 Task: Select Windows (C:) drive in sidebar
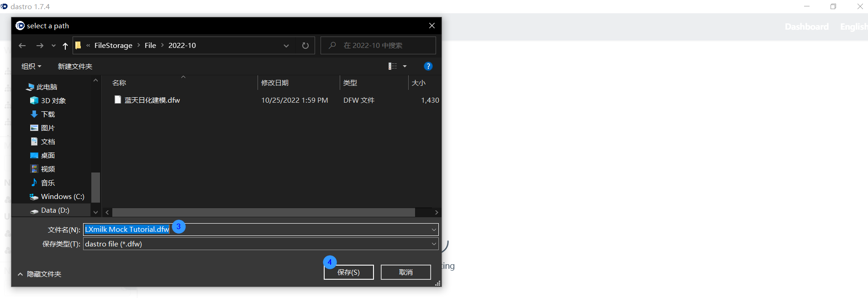(57, 196)
